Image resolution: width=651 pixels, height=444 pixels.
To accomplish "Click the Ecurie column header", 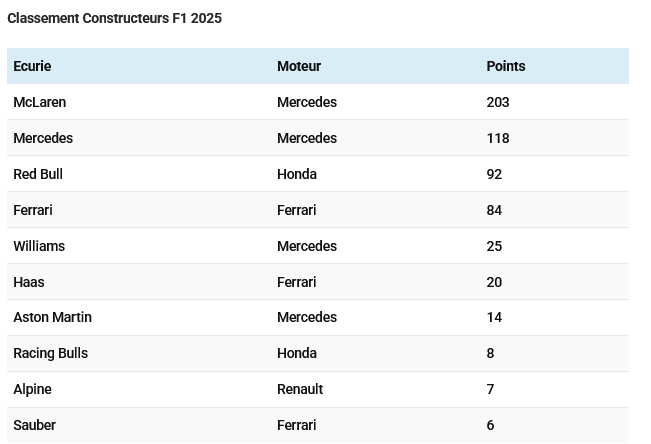I will point(32,66).
